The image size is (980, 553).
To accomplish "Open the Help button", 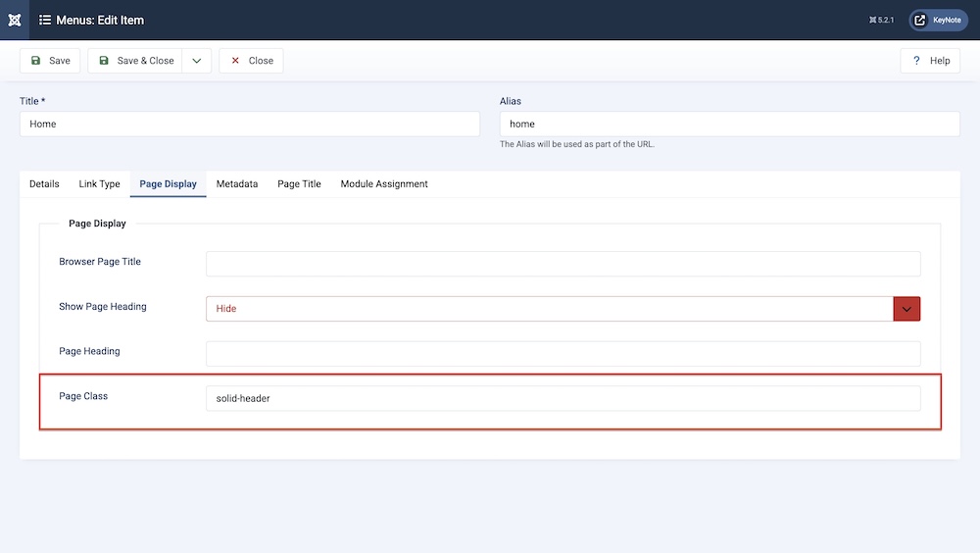I will [x=930, y=61].
